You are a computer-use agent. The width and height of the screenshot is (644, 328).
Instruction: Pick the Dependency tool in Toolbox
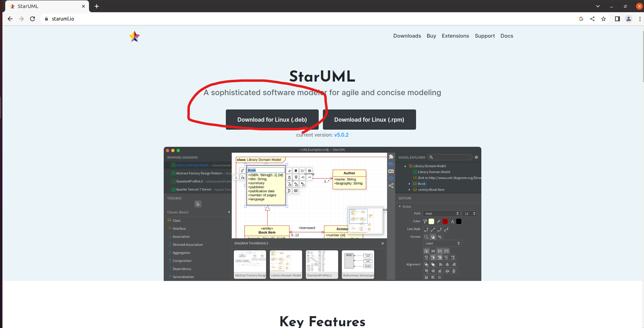[x=182, y=269]
